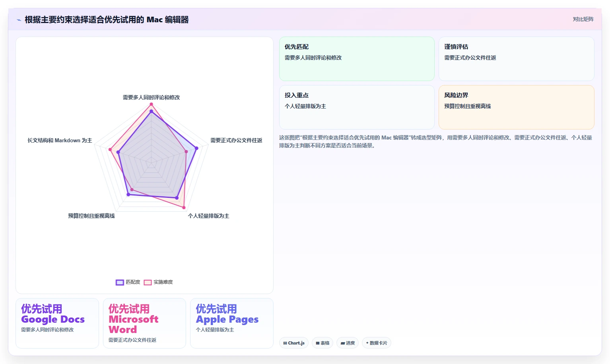Click the purple 匹配度 point on the 需要正式办公文件往返 axis
610x364 pixels.
coord(196,149)
